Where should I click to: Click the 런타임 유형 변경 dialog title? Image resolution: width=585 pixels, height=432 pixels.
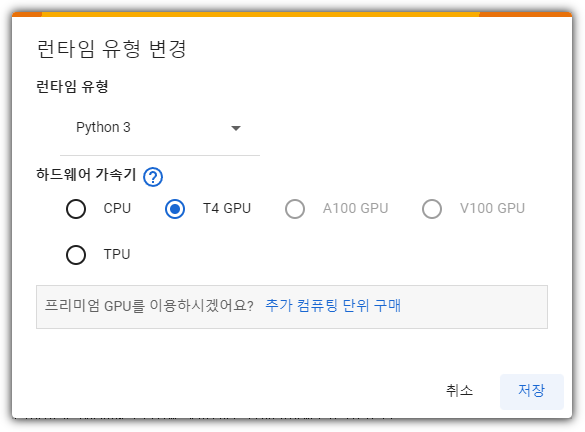click(x=111, y=49)
